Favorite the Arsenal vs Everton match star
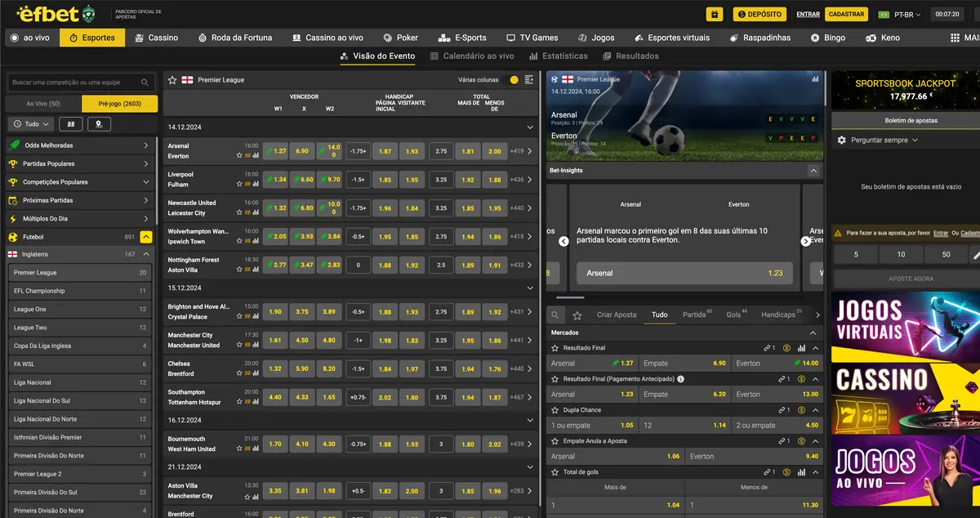This screenshot has width=980, height=518. (239, 155)
